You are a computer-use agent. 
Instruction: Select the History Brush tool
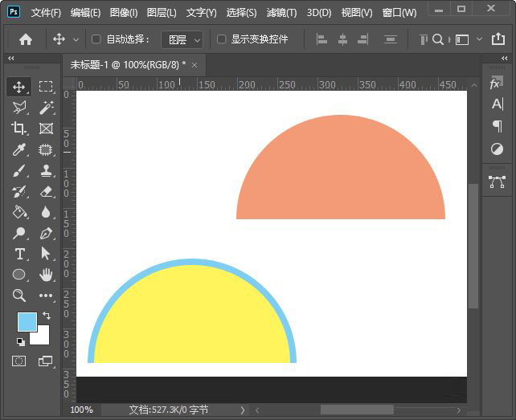(x=18, y=191)
